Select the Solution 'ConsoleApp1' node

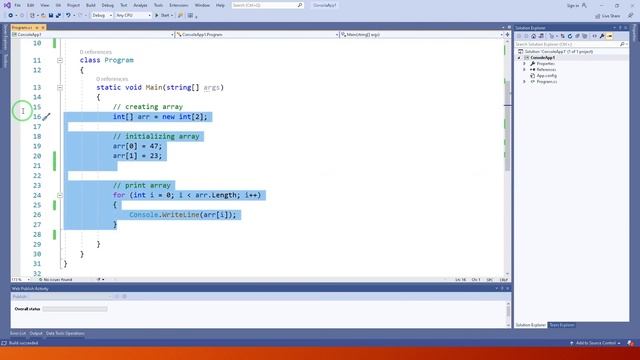click(555, 52)
